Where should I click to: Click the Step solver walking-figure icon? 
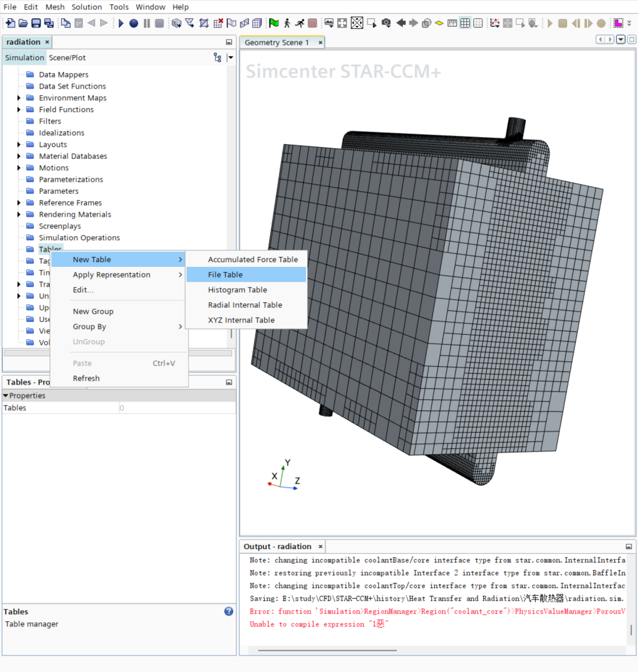point(287,23)
